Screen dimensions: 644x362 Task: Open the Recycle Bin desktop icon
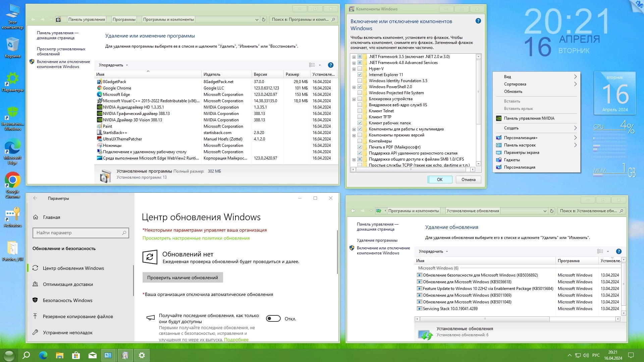click(x=12, y=47)
